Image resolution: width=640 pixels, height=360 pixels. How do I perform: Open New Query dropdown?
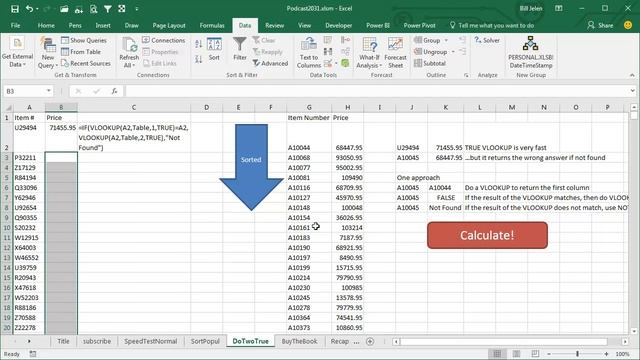(x=48, y=53)
